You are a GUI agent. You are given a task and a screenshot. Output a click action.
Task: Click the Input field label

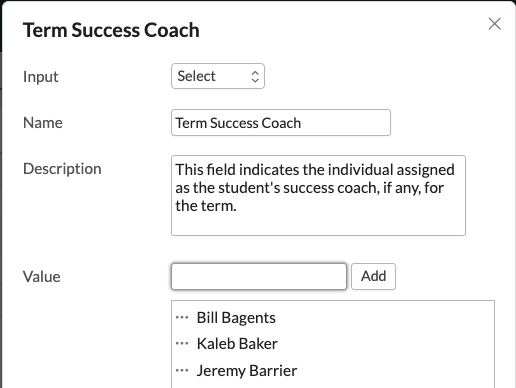[41, 77]
